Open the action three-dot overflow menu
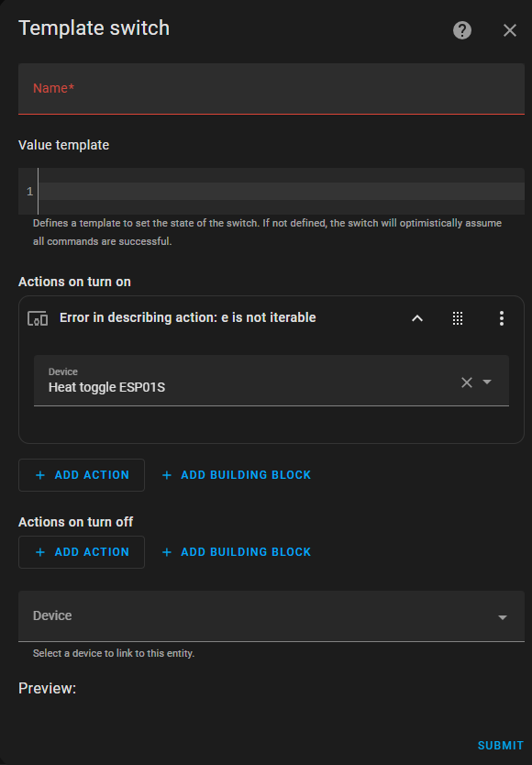The image size is (532, 765). 501,318
